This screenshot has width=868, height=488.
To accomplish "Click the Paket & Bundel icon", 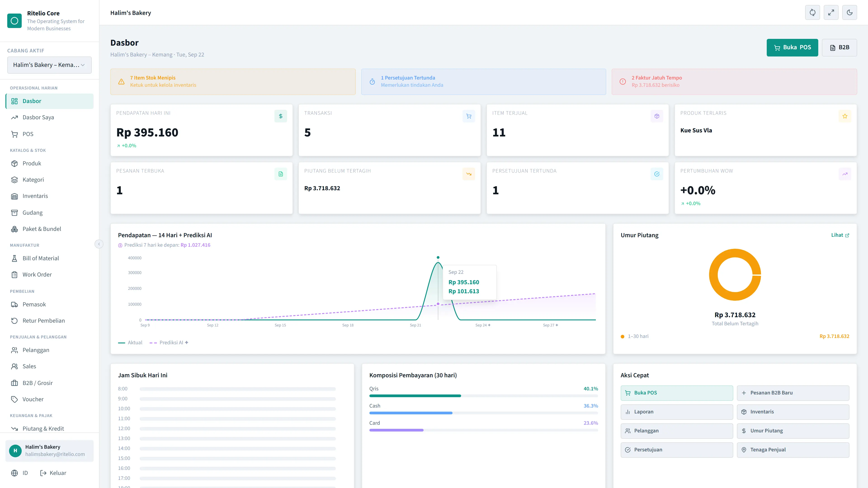I will [14, 229].
